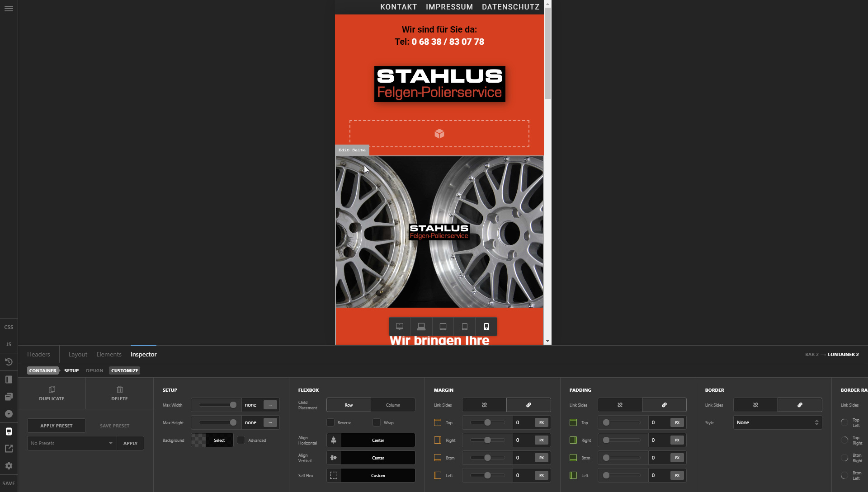
Task: Click the Duplicate container icon
Action: point(52,389)
